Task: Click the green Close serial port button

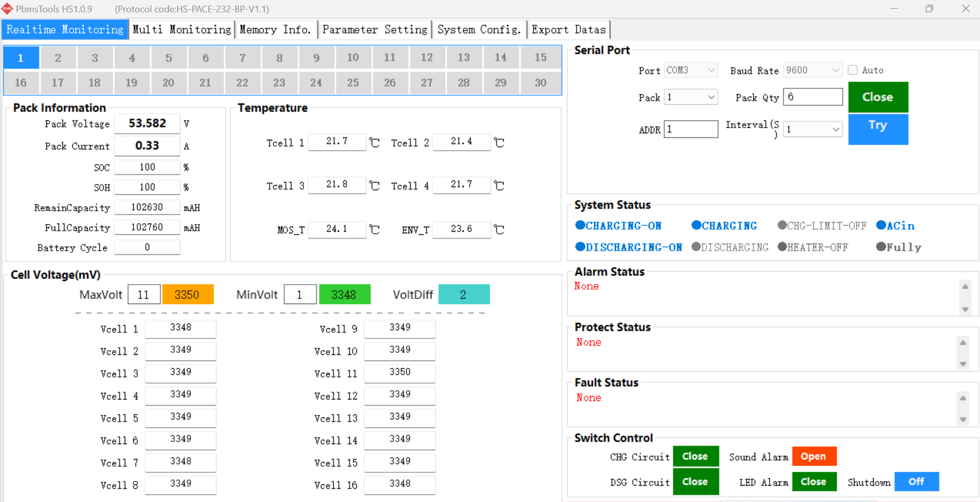Action: coord(878,97)
